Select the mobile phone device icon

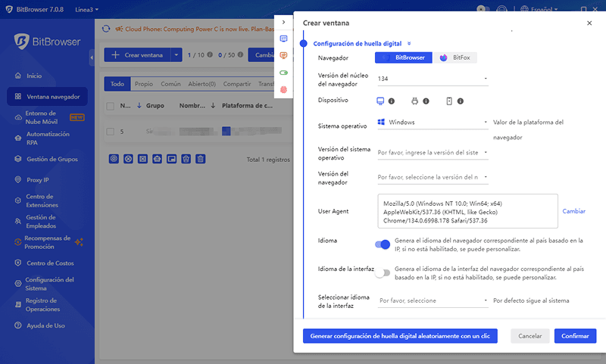click(449, 101)
